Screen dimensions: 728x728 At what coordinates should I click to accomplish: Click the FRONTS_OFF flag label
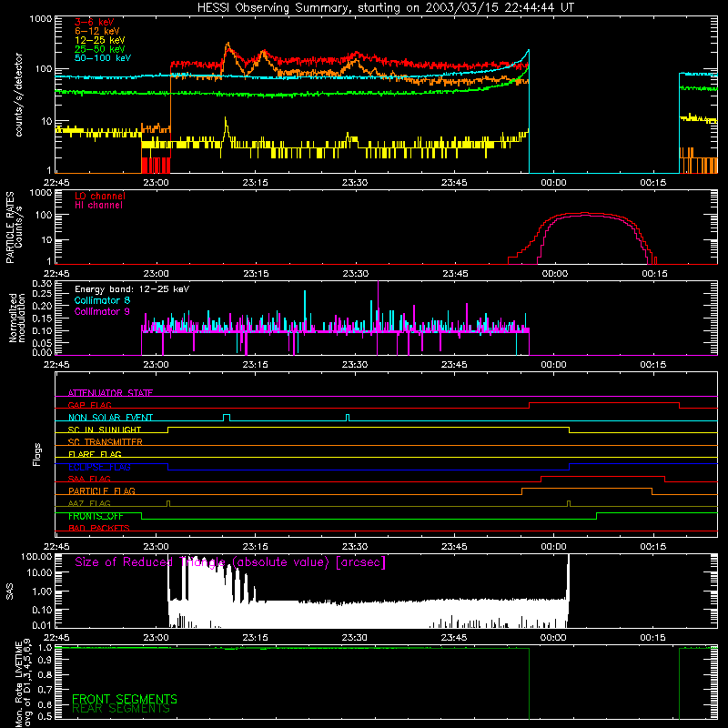(96, 516)
